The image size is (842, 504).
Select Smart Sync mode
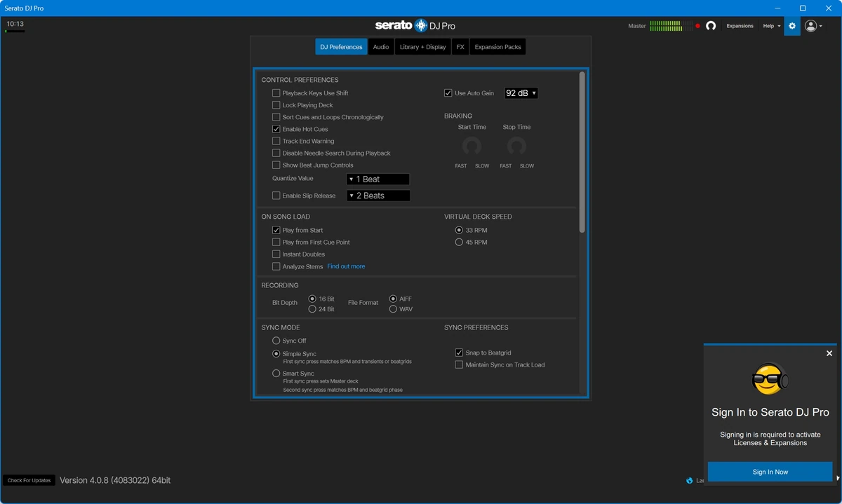coord(276,374)
